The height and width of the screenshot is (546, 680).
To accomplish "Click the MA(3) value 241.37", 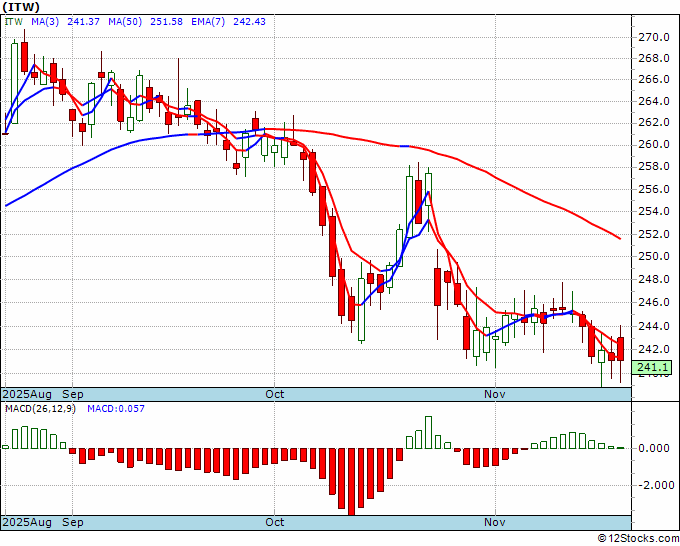I will click(83, 22).
